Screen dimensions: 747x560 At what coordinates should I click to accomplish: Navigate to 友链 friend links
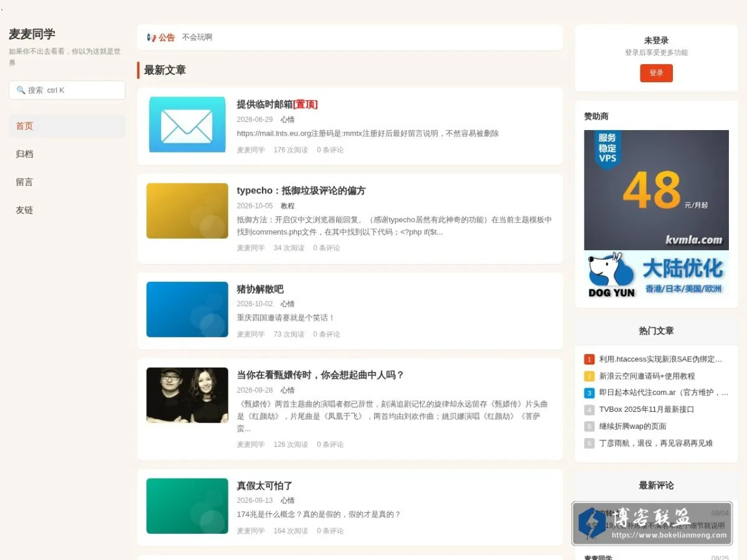(67, 210)
